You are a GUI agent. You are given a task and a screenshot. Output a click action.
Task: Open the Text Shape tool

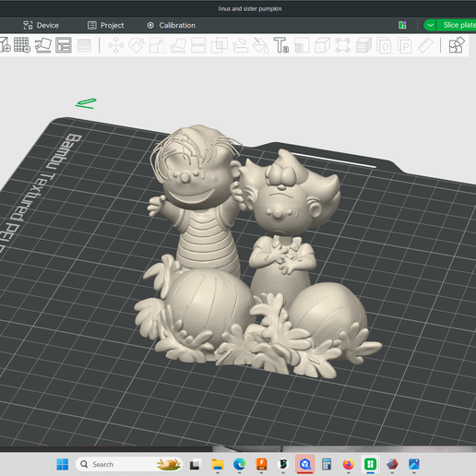[x=281, y=45]
